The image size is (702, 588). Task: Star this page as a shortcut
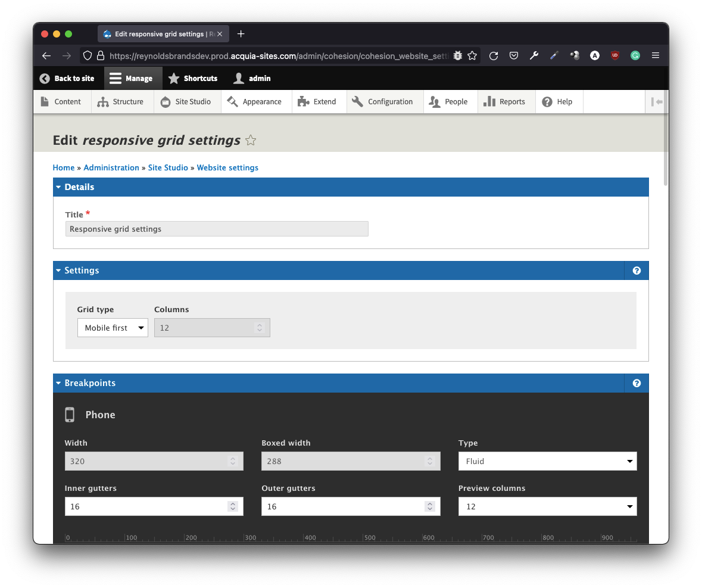pyautogui.click(x=251, y=141)
